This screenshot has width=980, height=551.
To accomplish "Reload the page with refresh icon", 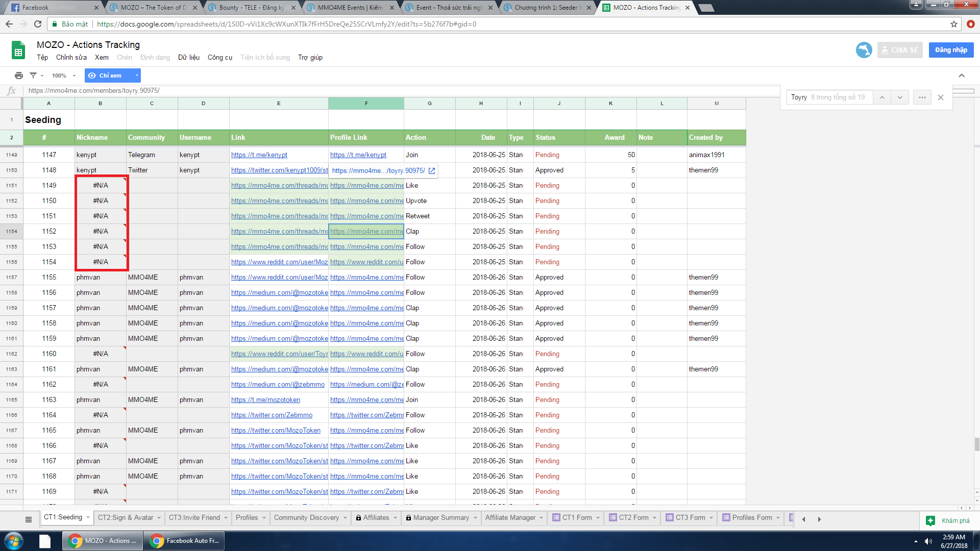I will (x=38, y=24).
